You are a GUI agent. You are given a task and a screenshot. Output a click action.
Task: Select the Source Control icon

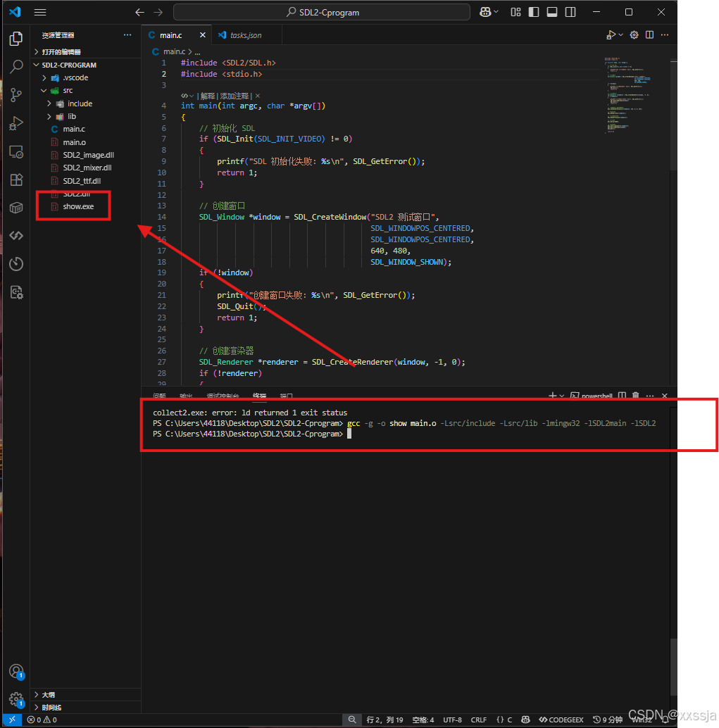(15, 94)
